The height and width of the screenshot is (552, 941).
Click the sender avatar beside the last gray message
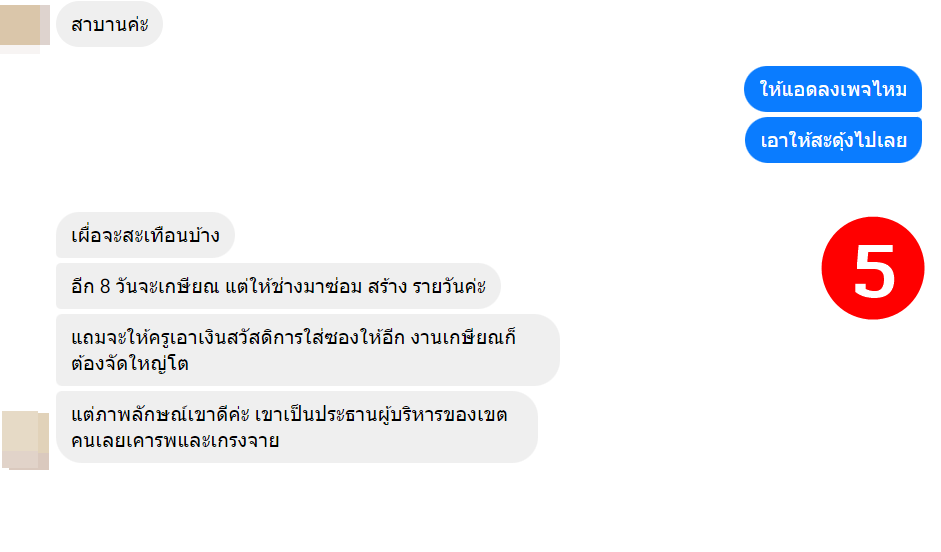click(26, 439)
